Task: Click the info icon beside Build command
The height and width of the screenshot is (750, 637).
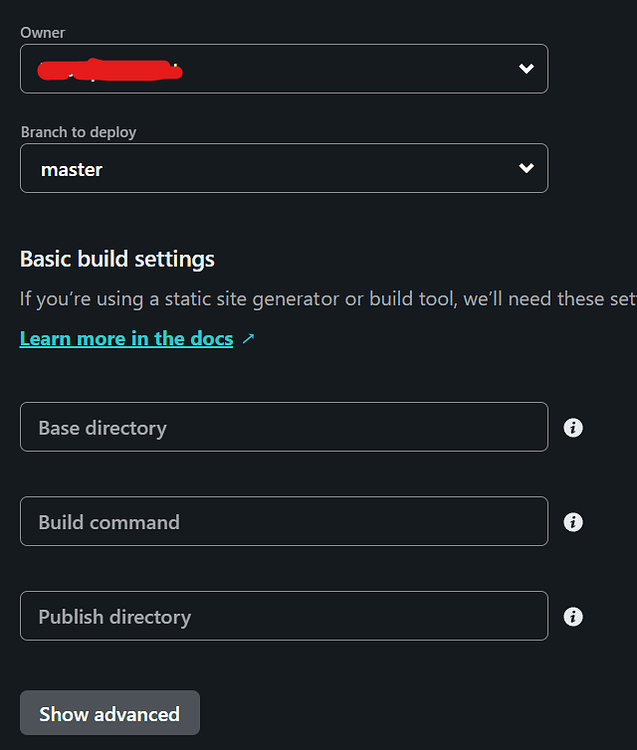Action: (x=573, y=522)
